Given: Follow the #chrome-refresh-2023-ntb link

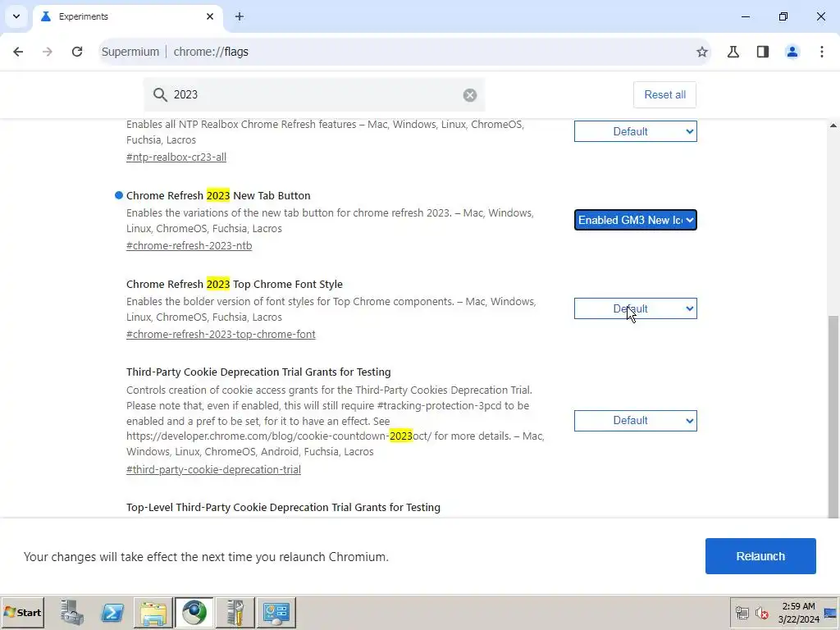Looking at the screenshot, I should (189, 245).
